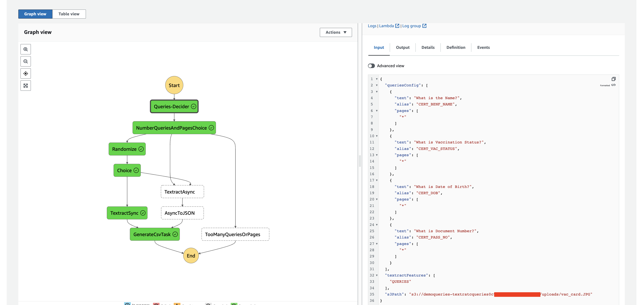Click the zoom in graph icon

(25, 49)
